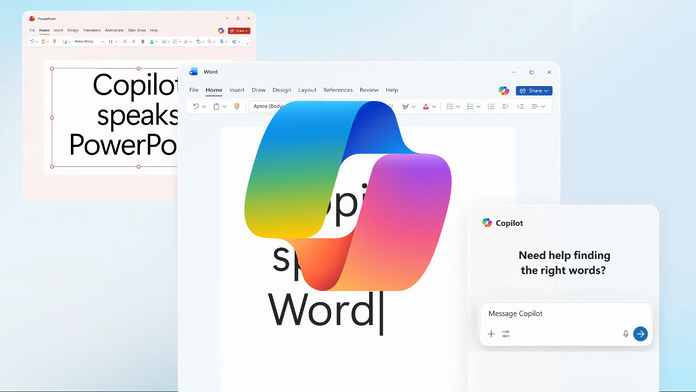Switch to the Draw tab in Word
Screen dimensions: 696x392
[258, 90]
